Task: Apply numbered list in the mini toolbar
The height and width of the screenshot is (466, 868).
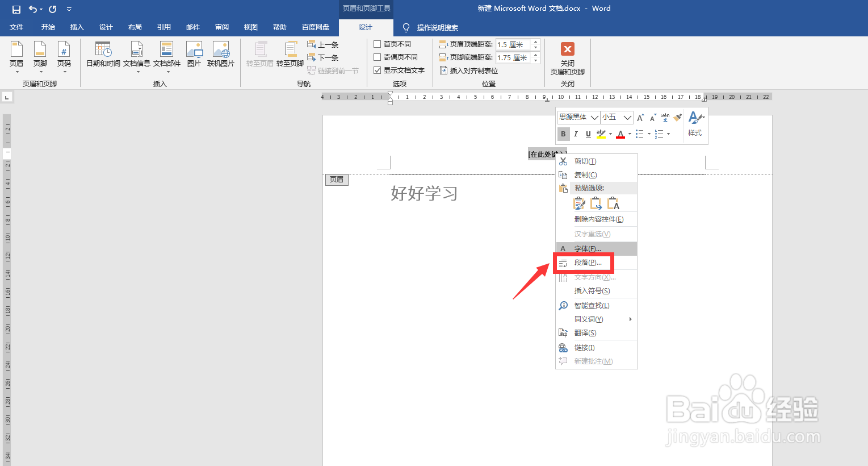Action: (x=659, y=134)
